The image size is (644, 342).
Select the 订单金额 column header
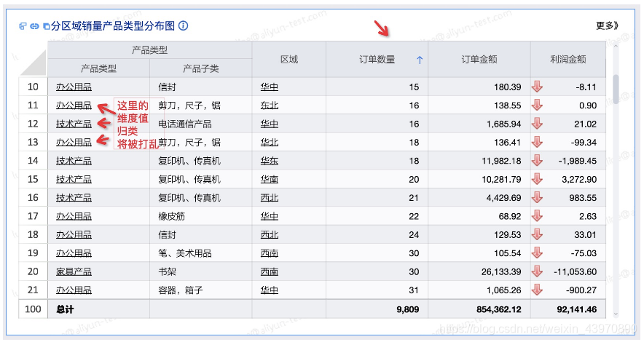pyautogui.click(x=479, y=60)
